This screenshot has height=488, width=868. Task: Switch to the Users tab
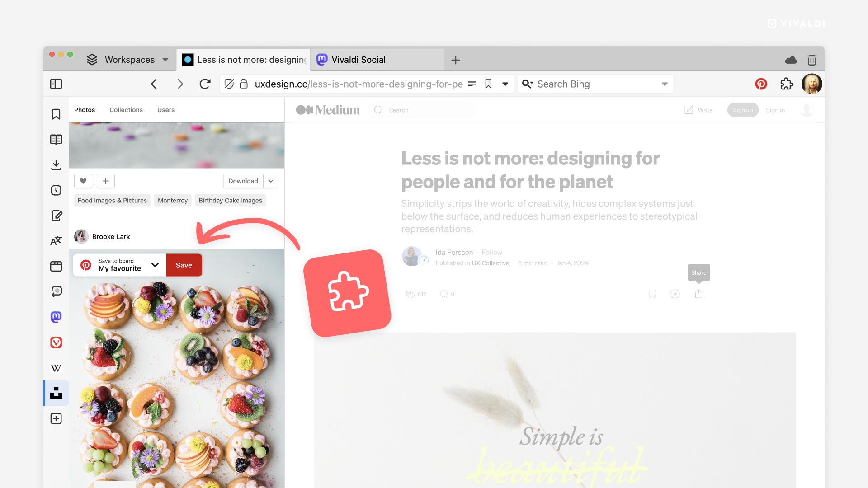tap(166, 110)
